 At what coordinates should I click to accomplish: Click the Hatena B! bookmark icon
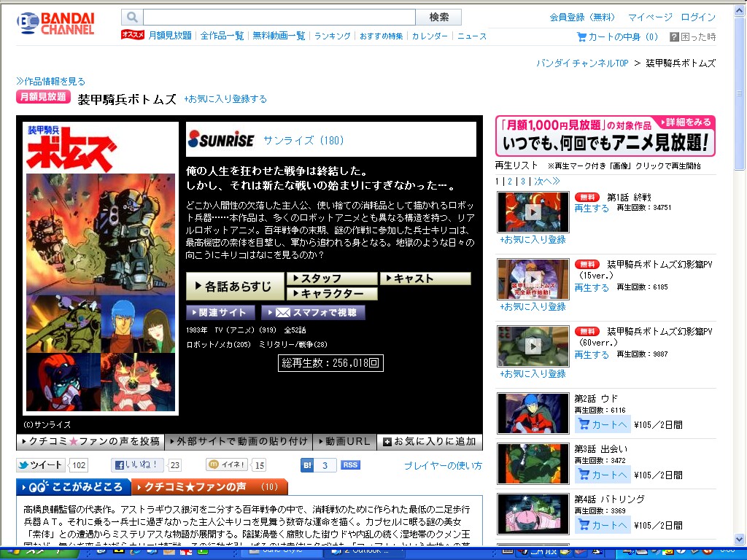tap(308, 465)
